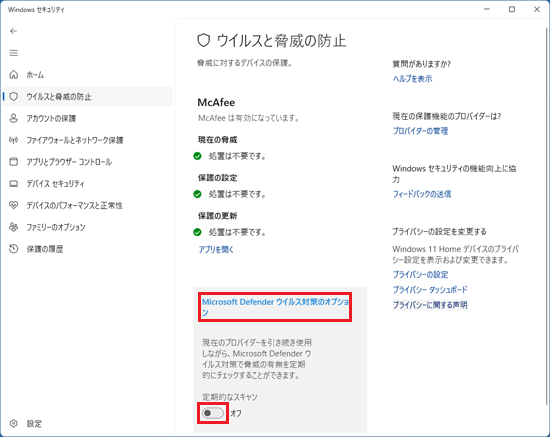Open the hamburger navigation menu icon
The width and height of the screenshot is (550, 437).
[x=13, y=53]
